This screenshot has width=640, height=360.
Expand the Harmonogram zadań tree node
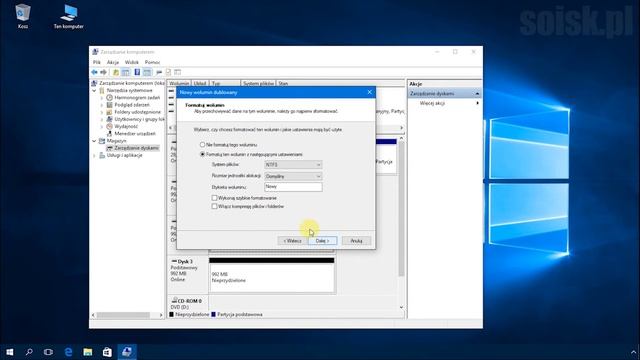point(102,98)
